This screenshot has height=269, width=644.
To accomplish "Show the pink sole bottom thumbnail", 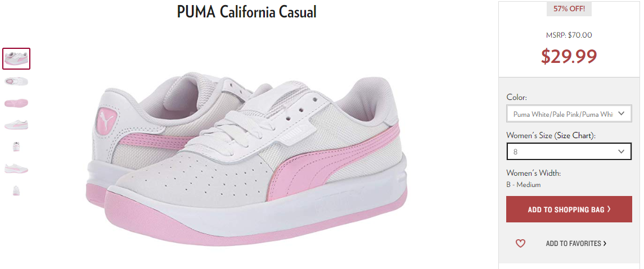I will pyautogui.click(x=16, y=103).
